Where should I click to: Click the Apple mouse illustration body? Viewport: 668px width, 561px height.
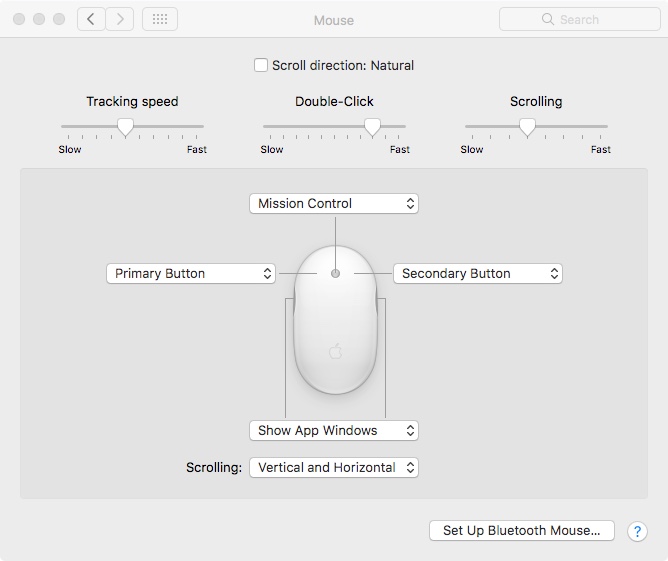pyautogui.click(x=335, y=320)
